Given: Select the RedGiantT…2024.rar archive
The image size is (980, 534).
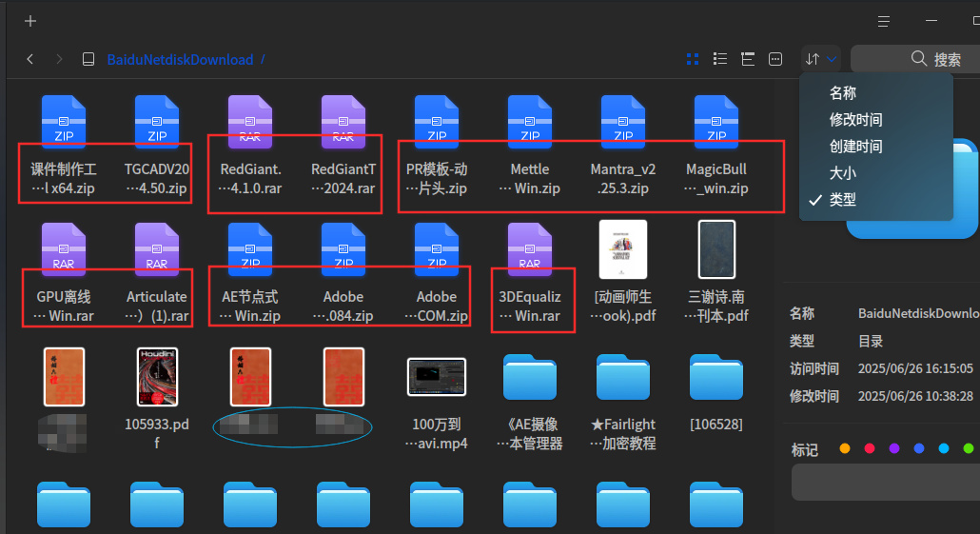Looking at the screenshot, I should tap(343, 146).
